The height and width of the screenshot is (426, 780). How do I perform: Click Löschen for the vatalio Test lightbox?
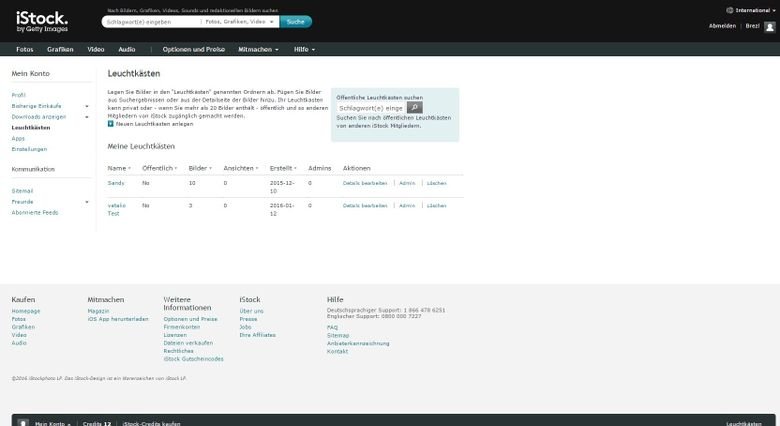[436, 205]
